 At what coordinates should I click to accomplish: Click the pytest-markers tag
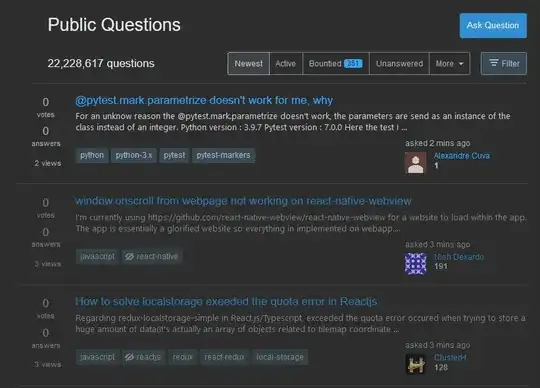click(x=224, y=155)
